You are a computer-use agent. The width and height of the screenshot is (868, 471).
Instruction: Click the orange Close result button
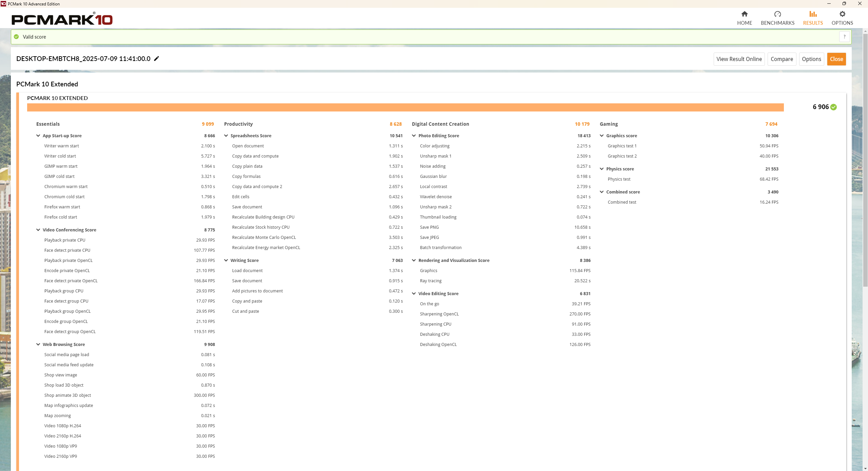(836, 59)
